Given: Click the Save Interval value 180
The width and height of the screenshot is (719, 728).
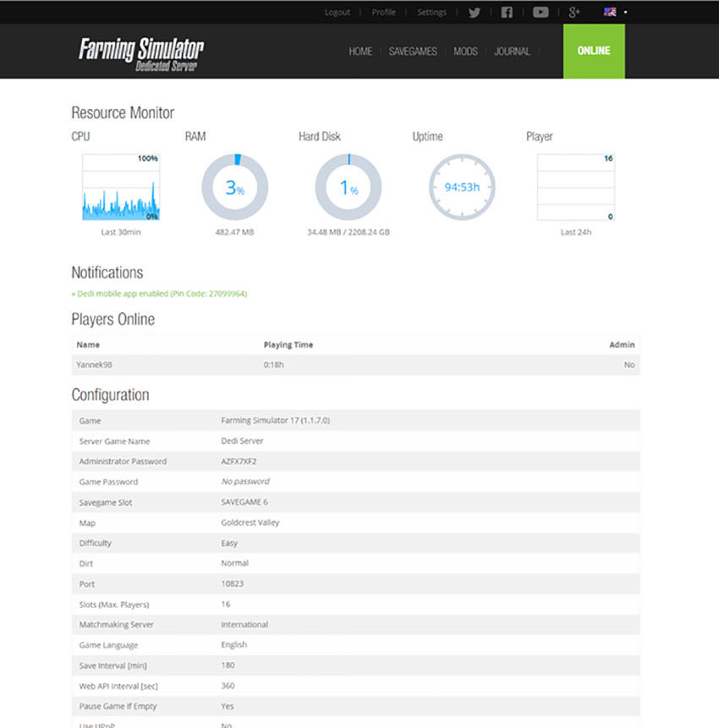Looking at the screenshot, I should pyautogui.click(x=228, y=665).
